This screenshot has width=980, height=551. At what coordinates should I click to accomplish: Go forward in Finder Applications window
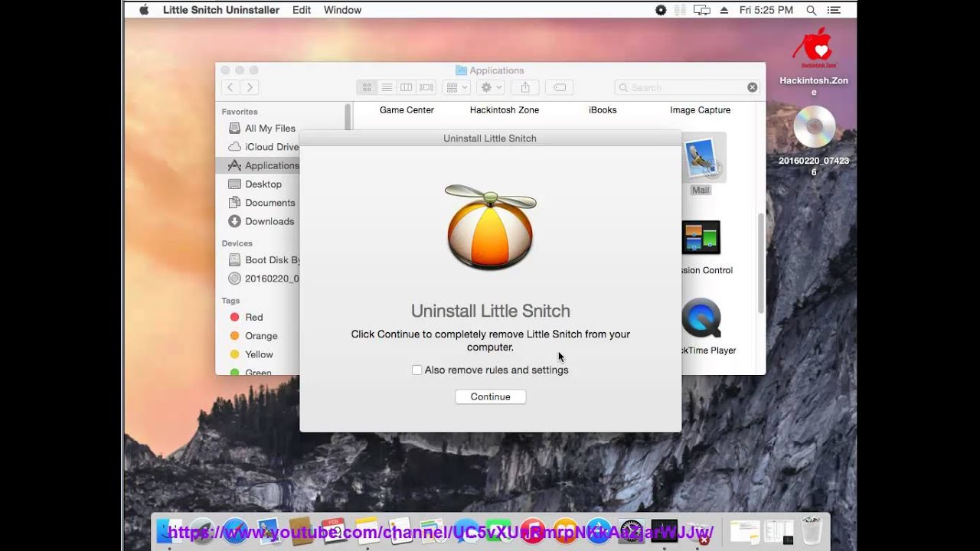(250, 87)
